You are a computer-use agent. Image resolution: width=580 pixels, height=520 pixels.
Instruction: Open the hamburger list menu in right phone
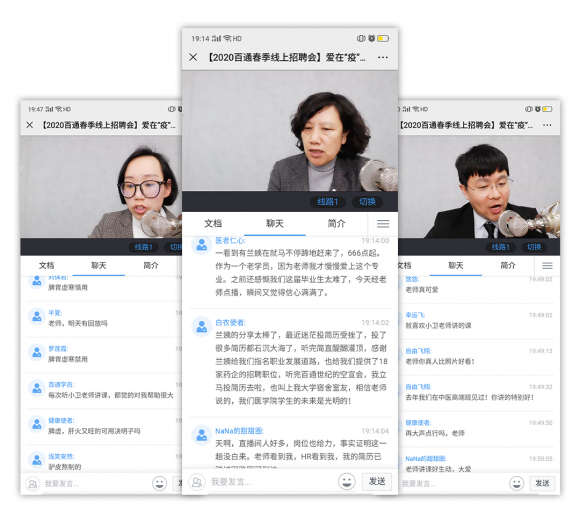pyautogui.click(x=547, y=265)
